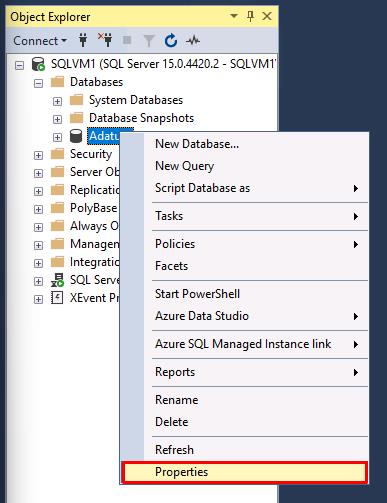Close the Object Explorer panel
The width and height of the screenshot is (387, 503).
pos(267,16)
